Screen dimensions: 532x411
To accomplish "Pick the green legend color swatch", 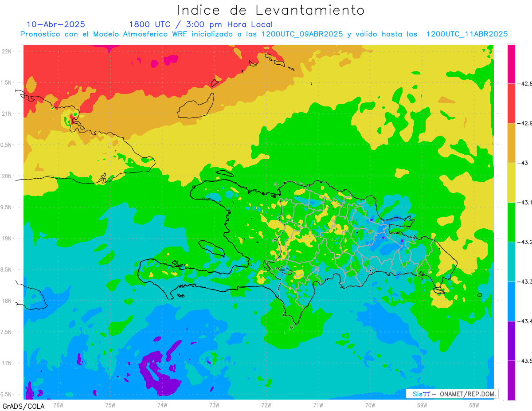I will [511, 222].
